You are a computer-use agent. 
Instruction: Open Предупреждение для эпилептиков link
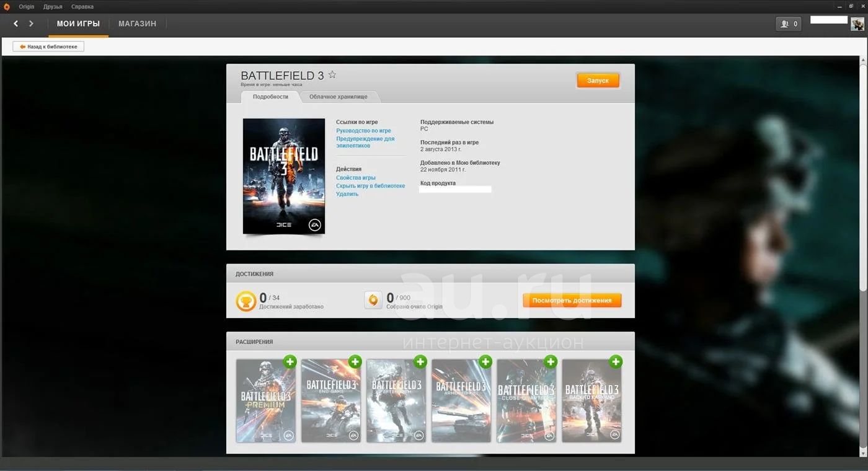(365, 142)
